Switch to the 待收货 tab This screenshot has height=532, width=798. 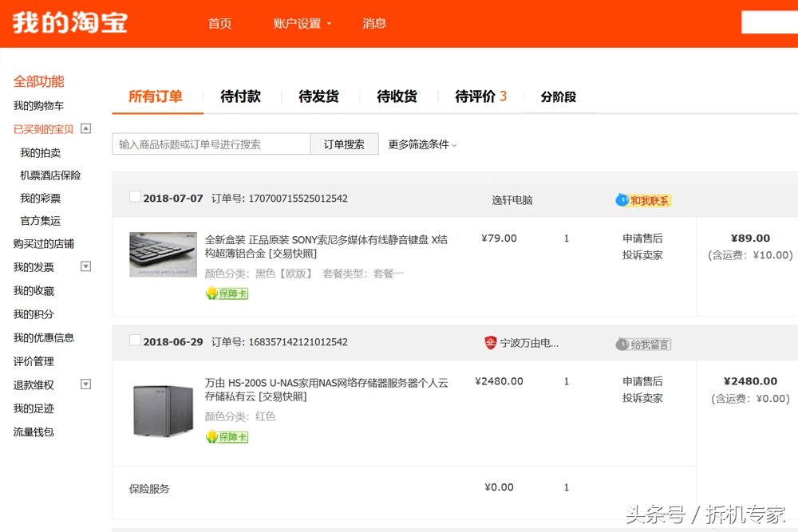(x=397, y=97)
